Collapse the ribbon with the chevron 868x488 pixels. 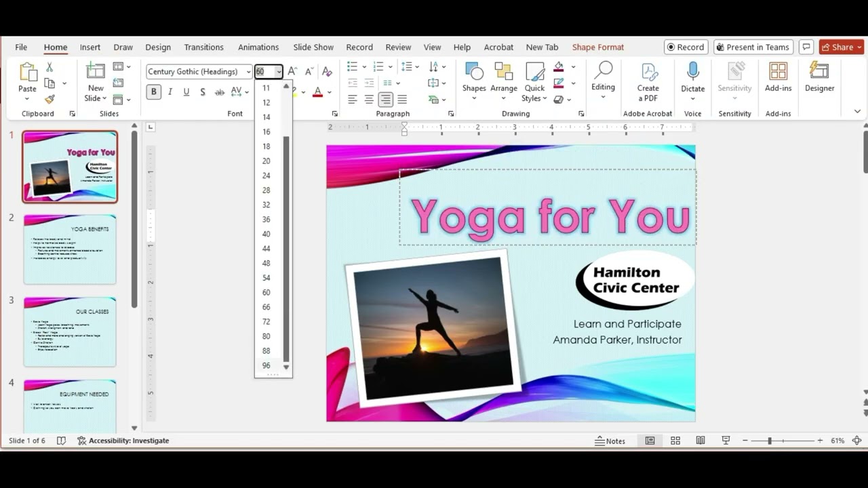[857, 111]
